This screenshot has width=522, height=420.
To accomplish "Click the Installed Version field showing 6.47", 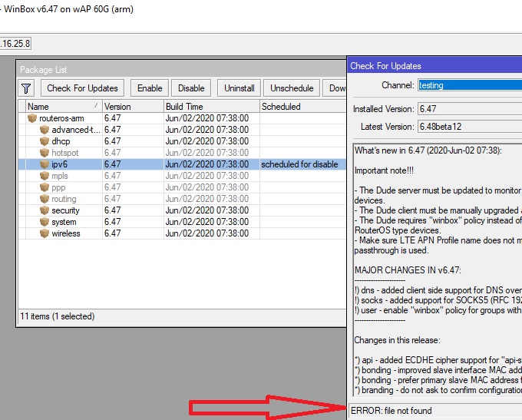I will 470,109.
